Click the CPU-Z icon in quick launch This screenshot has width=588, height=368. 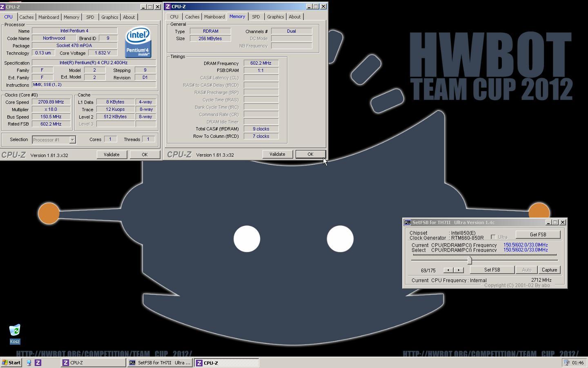click(38, 363)
